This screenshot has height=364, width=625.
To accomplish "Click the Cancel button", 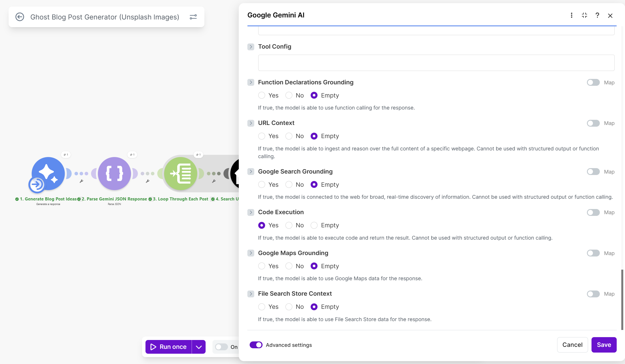I will pyautogui.click(x=572, y=345).
